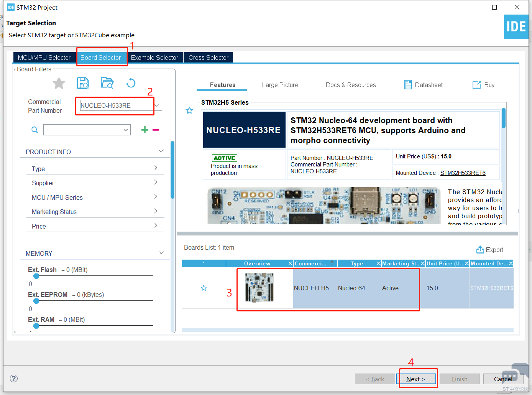Show the Features tab
This screenshot has width=532, height=395.
(223, 85)
